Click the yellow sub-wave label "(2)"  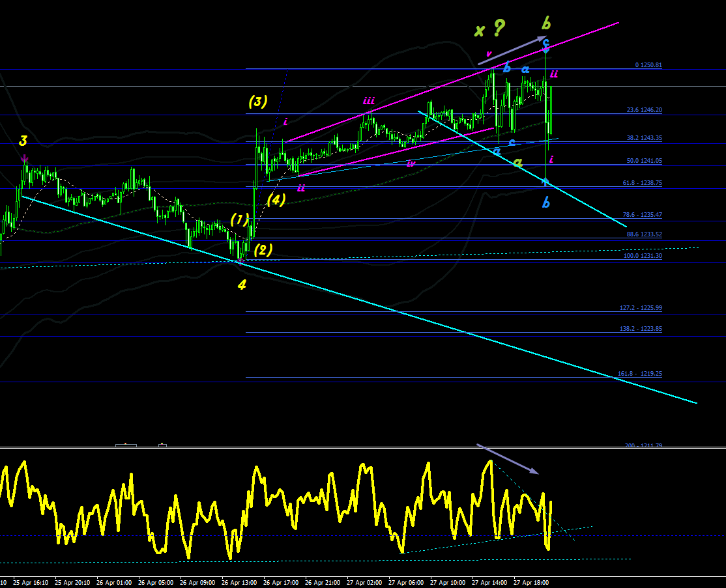coord(263,250)
